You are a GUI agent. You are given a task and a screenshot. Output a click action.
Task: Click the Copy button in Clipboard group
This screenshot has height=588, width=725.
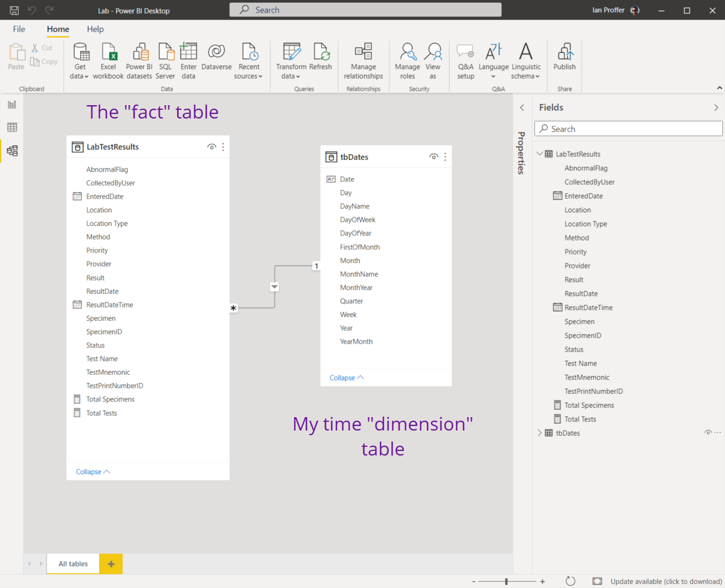click(x=44, y=62)
